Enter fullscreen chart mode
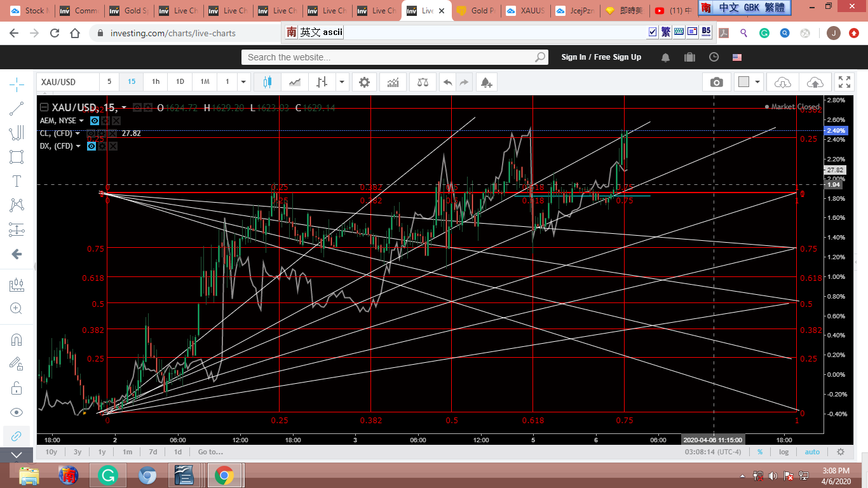This screenshot has height=488, width=868. click(x=844, y=82)
